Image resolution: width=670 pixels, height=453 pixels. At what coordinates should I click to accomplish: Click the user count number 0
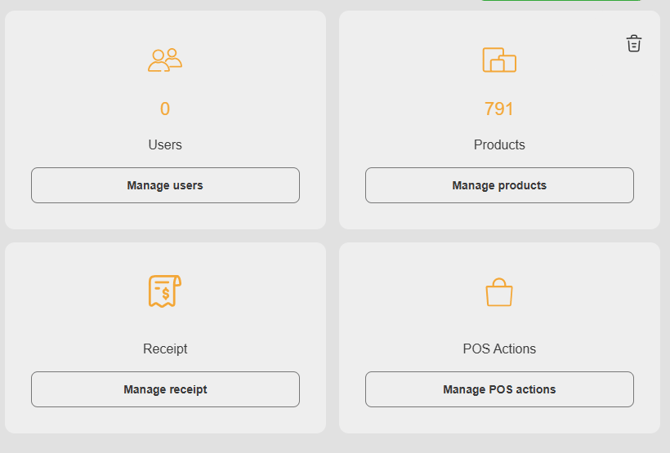[x=165, y=109]
